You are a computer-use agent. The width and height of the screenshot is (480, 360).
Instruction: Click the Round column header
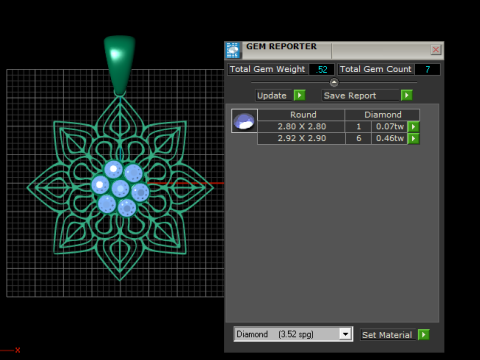[x=301, y=115]
